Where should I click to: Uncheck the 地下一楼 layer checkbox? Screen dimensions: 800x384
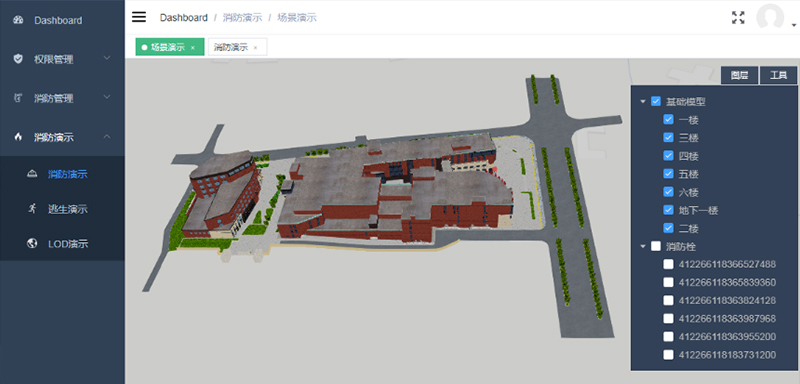coord(668,210)
